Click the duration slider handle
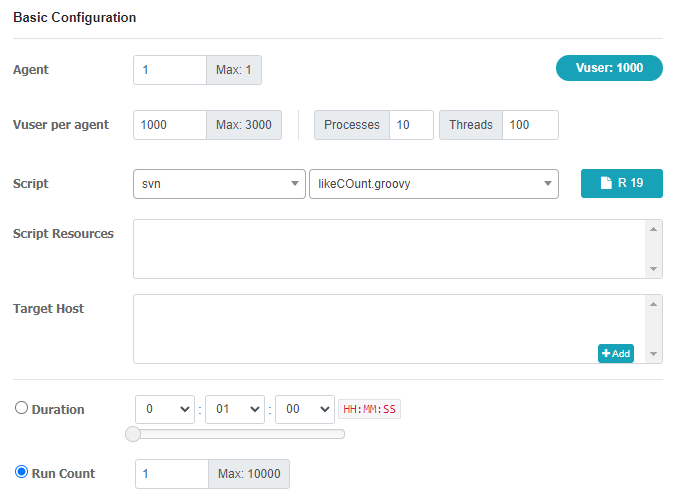The height and width of the screenshot is (492, 678). [133, 434]
